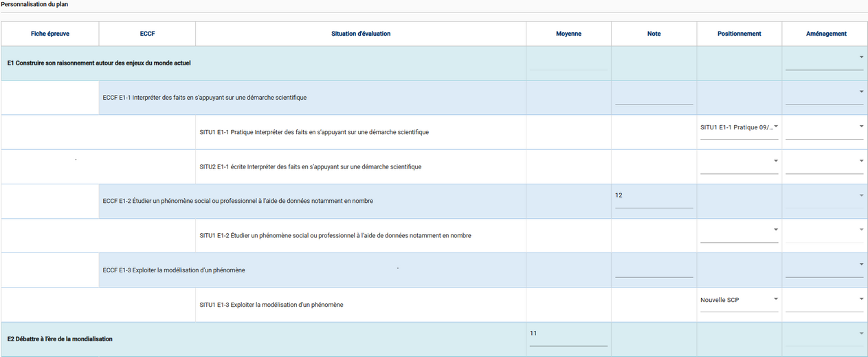Open Aménagement dropdown in ECCF E1-3 row
The image size is (868, 357).
pyautogui.click(x=824, y=268)
